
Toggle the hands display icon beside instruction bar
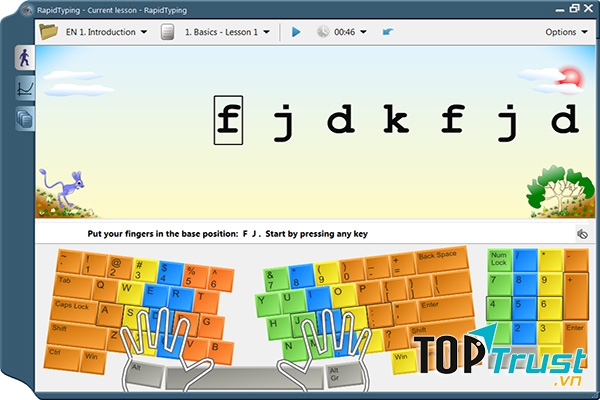[582, 233]
